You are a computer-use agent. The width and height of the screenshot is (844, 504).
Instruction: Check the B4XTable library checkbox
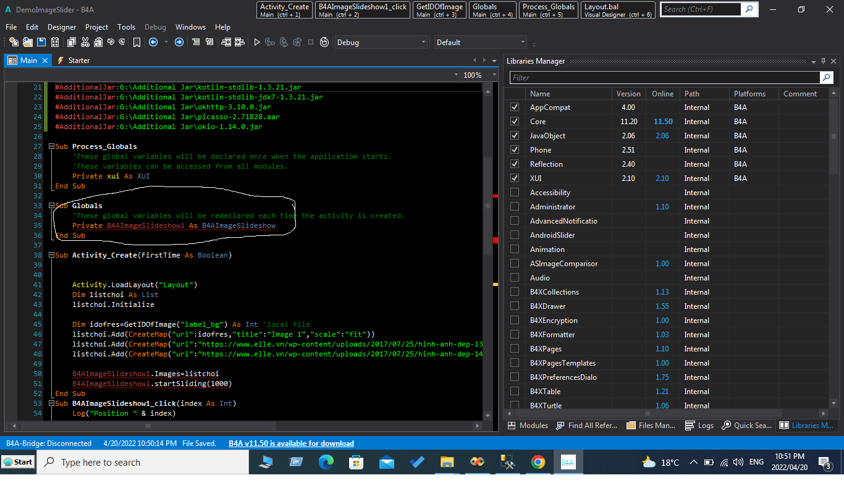(x=515, y=392)
